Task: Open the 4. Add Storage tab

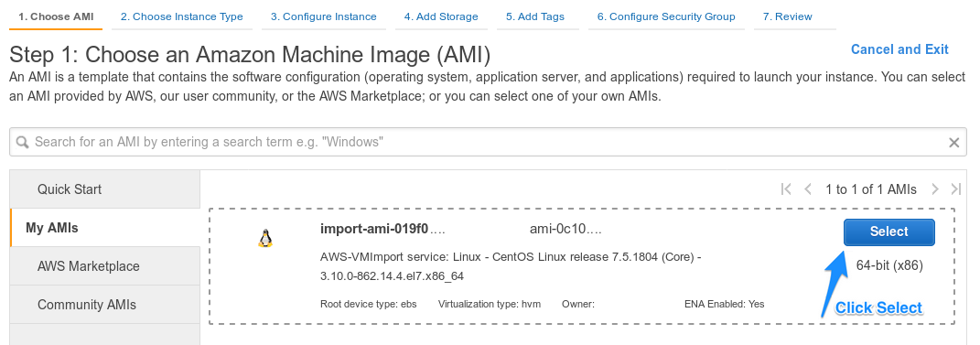Action: point(441,16)
